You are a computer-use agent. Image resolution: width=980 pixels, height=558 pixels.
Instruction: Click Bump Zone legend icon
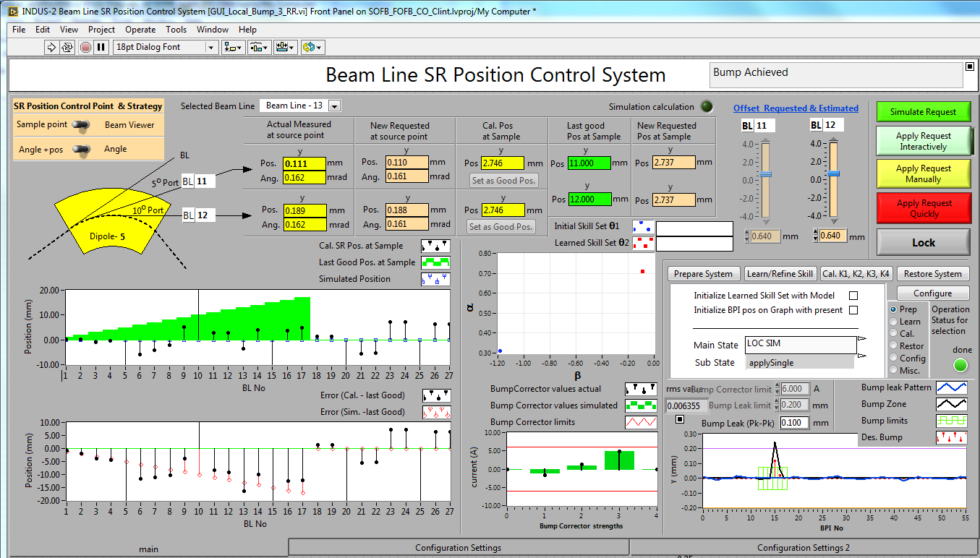click(x=952, y=404)
